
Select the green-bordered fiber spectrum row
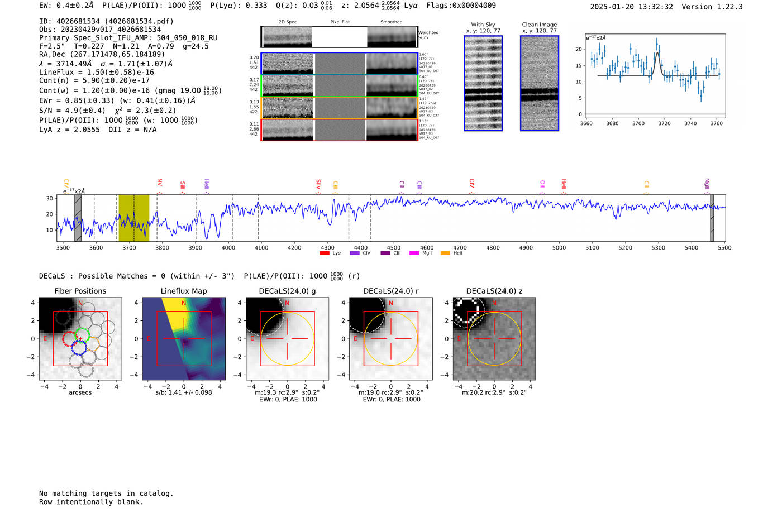(x=339, y=86)
